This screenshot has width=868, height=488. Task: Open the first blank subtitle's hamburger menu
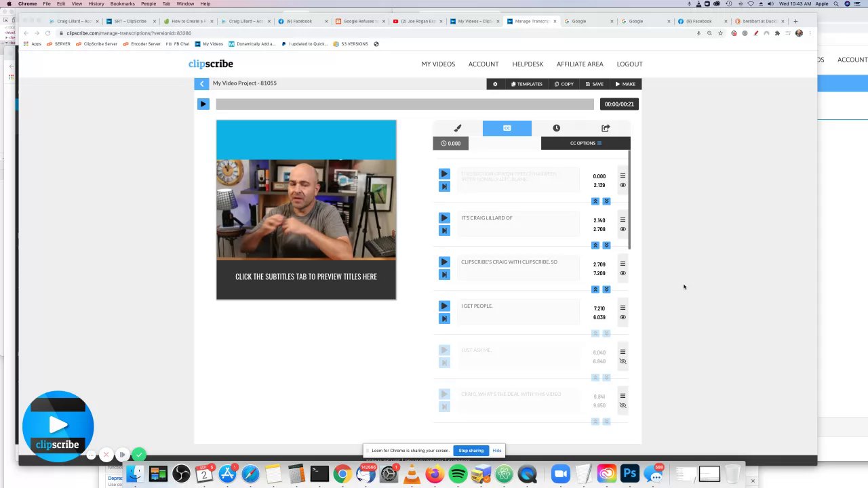623,176
